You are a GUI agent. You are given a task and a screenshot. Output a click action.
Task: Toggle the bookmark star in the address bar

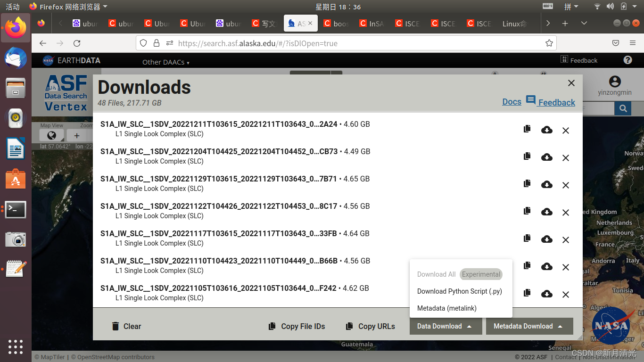pyautogui.click(x=549, y=43)
